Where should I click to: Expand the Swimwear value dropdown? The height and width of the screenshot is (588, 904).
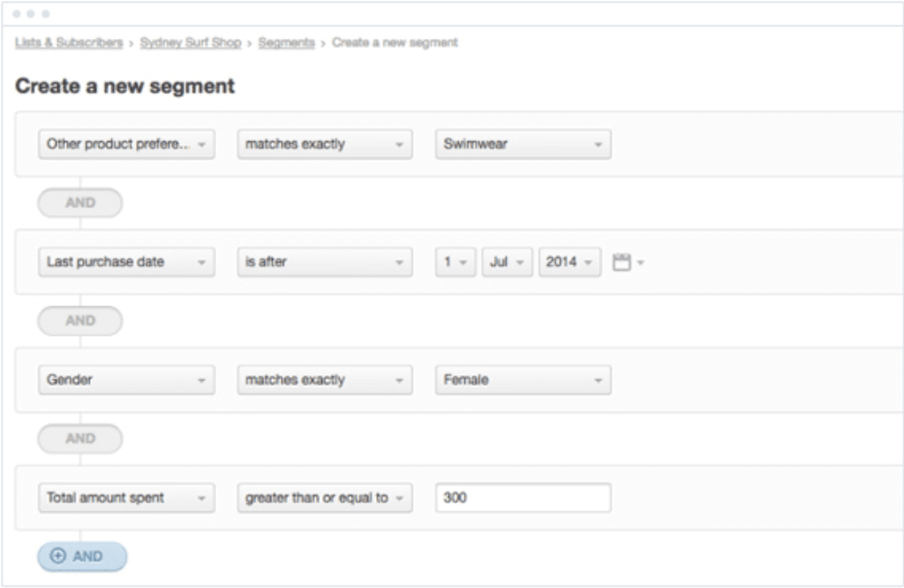click(523, 144)
